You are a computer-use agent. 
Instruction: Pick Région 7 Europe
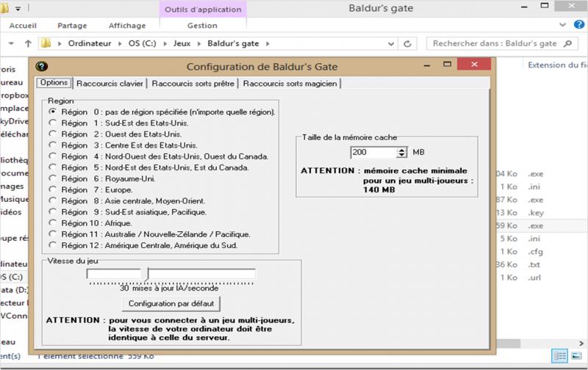pos(90,189)
